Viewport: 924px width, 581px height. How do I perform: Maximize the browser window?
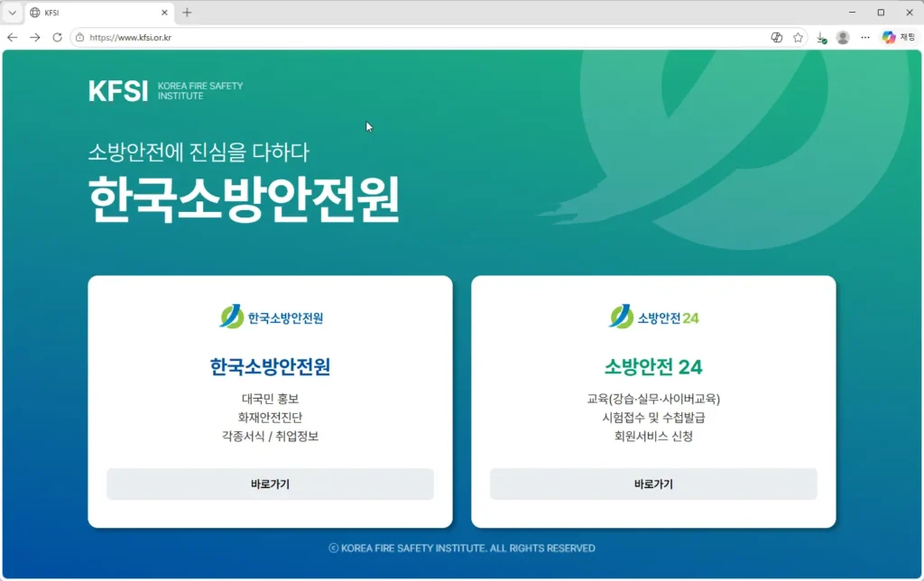coord(881,13)
